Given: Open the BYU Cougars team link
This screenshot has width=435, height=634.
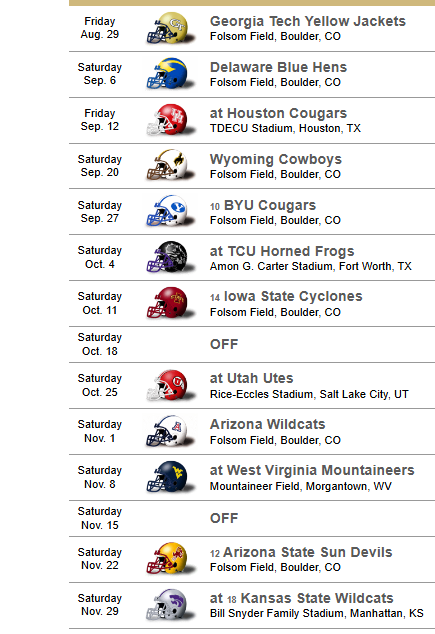Looking at the screenshot, I should click(x=270, y=205).
